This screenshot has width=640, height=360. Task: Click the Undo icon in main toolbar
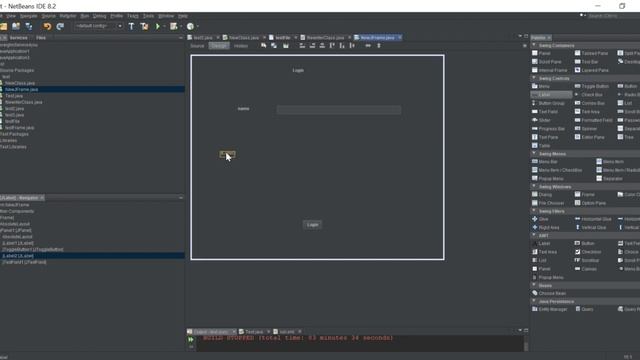47,27
